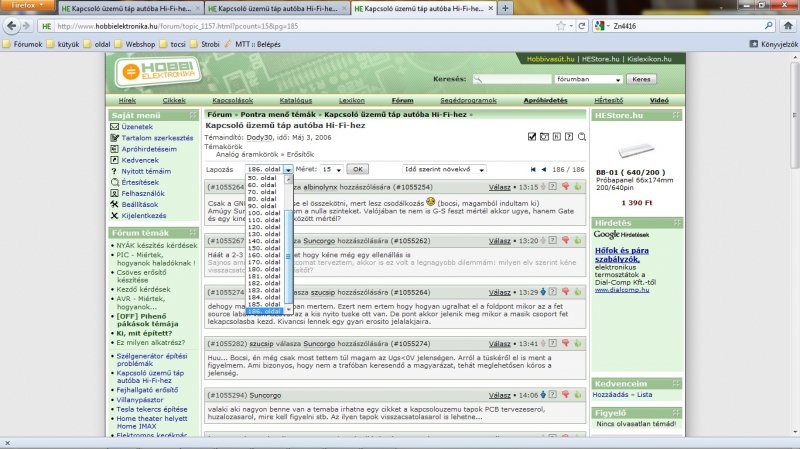This screenshot has height=449, width=800.
Task: Click the OK button beside Méret
Action: (x=358, y=169)
